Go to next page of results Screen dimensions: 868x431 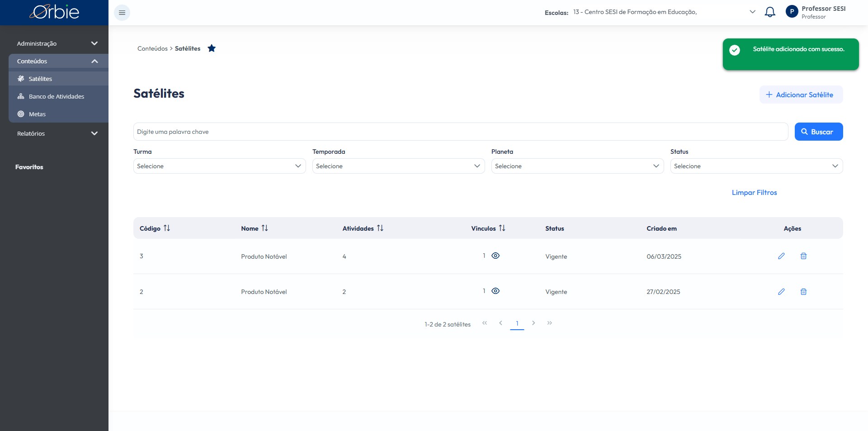[x=533, y=323]
